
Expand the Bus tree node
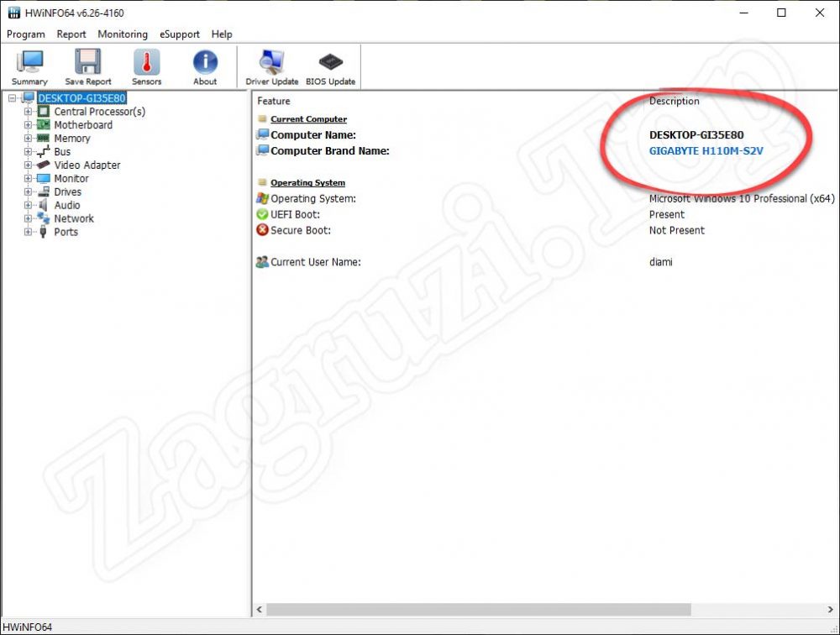coord(28,152)
